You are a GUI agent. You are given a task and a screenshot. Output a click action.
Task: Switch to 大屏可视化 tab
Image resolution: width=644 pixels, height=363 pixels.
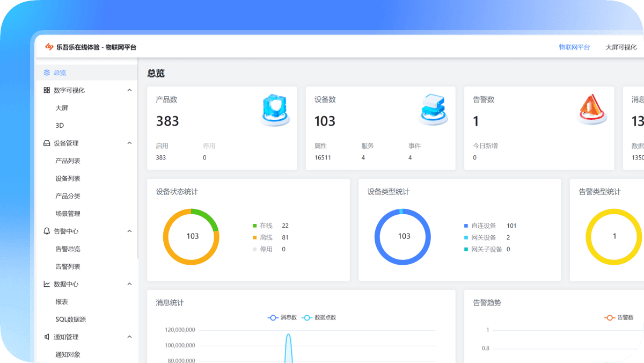pos(621,47)
